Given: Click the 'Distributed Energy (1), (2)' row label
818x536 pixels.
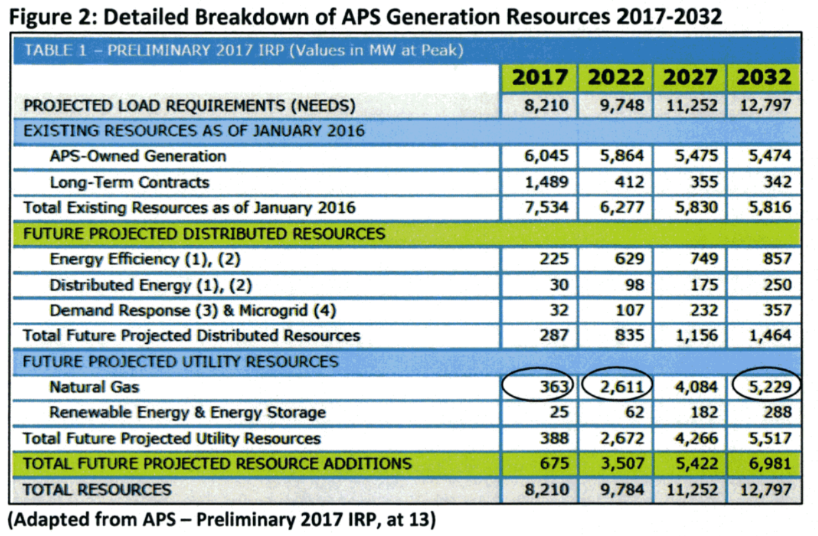Looking at the screenshot, I should pos(151,285).
